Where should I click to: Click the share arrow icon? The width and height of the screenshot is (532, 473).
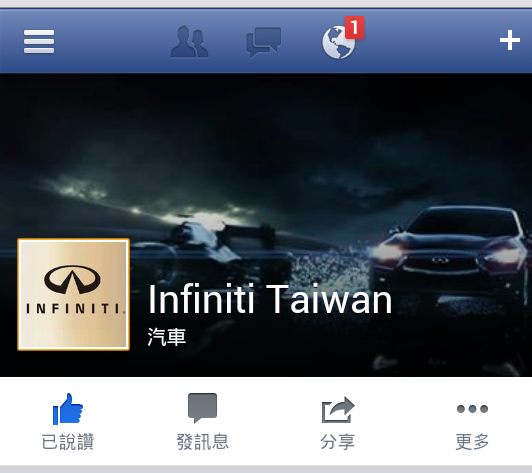click(x=338, y=409)
